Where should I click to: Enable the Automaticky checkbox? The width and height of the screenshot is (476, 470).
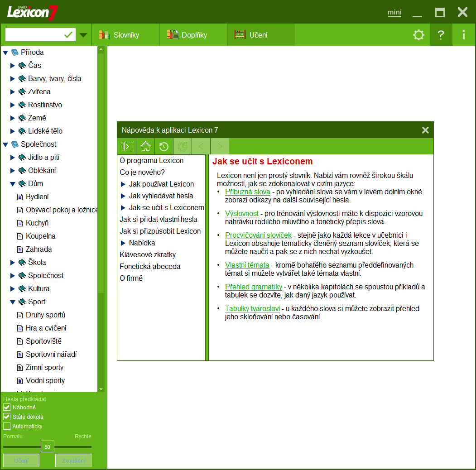pyautogui.click(x=7, y=426)
